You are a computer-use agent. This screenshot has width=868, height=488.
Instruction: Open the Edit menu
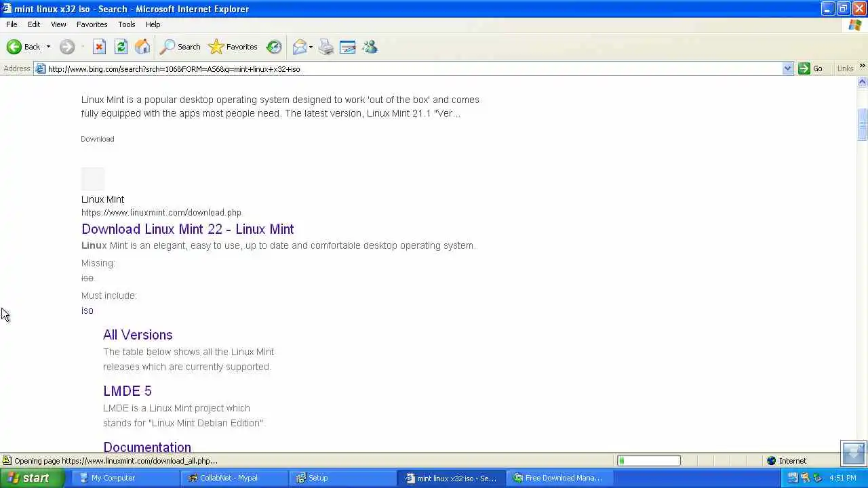[34, 24]
